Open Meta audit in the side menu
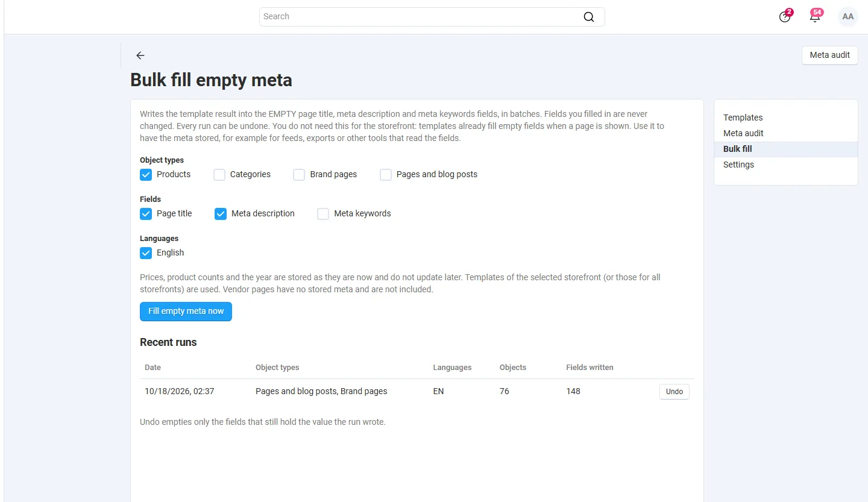The image size is (868, 502). [786, 133]
